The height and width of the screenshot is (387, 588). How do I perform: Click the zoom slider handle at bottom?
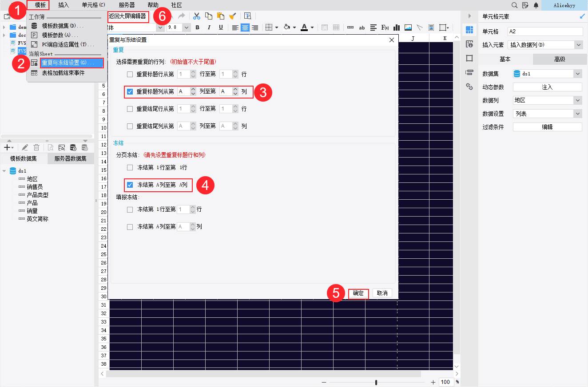376,382
